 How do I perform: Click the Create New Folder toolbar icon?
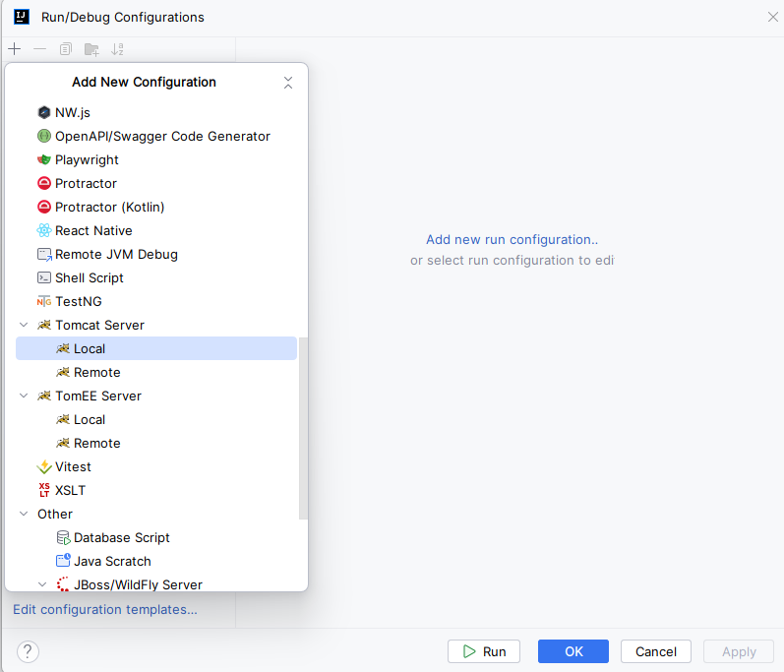point(91,49)
